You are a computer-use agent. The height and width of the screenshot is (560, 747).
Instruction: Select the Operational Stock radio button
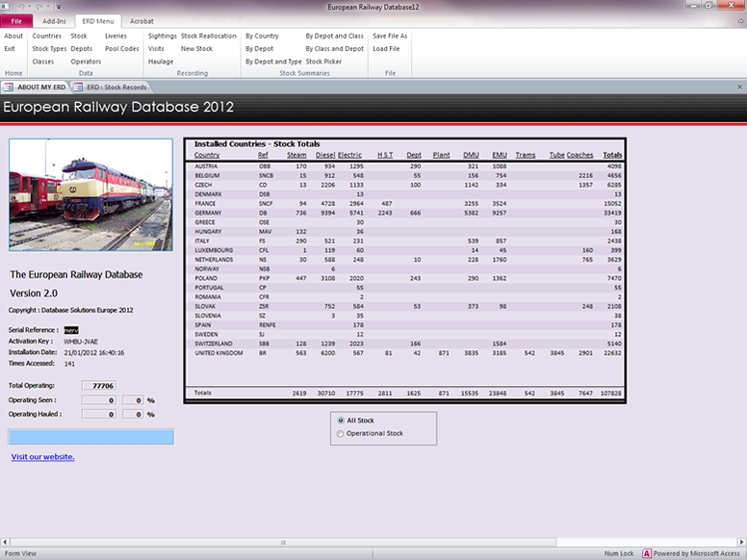tap(340, 434)
